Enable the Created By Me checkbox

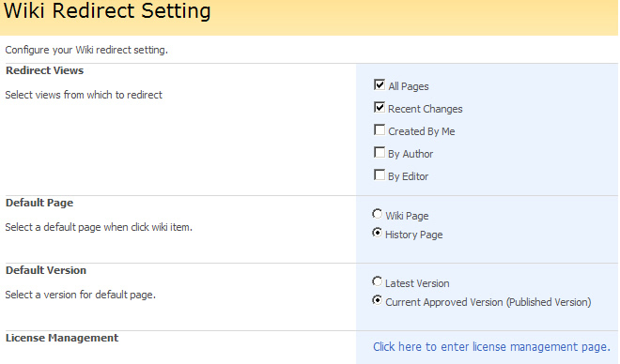click(380, 129)
